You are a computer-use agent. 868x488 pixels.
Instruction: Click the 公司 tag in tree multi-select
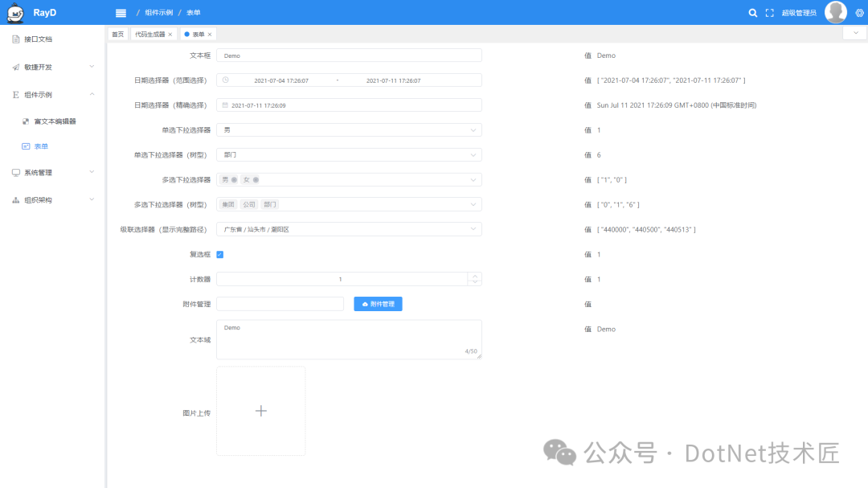tap(249, 204)
